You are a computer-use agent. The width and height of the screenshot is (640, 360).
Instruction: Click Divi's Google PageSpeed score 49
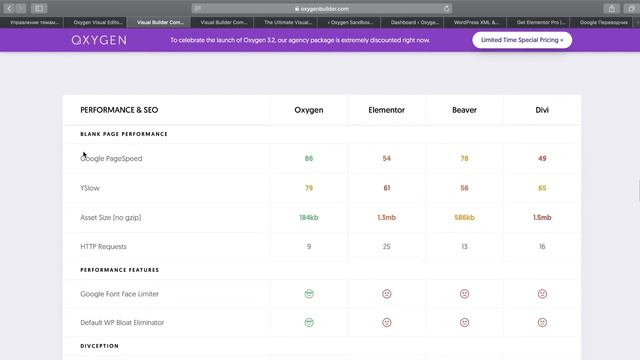tap(542, 158)
